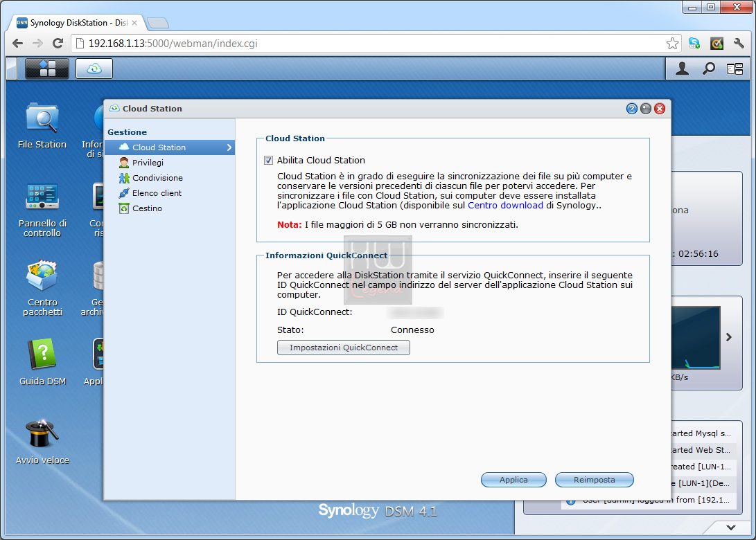Open browser wrench settings menu
The height and width of the screenshot is (540, 756).
pos(739,44)
